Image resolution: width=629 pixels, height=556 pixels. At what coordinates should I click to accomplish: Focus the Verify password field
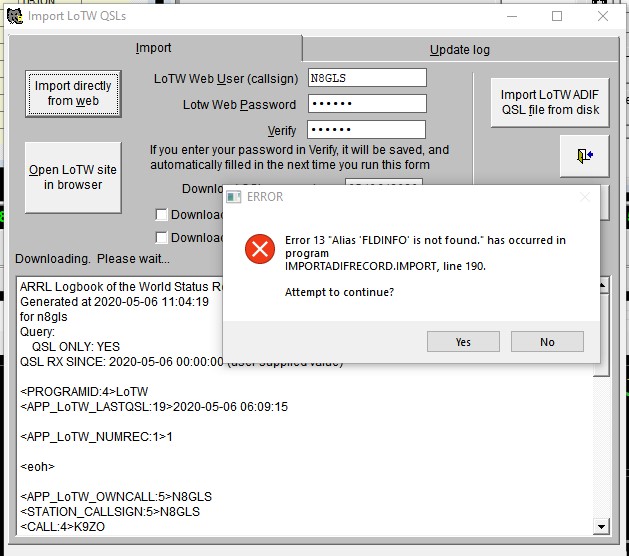366,130
